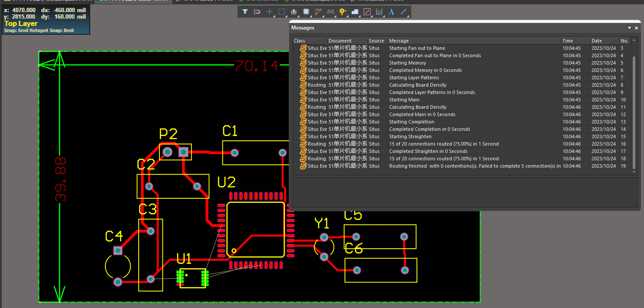Click the Messages list scrollbar down arrow
The width and height of the screenshot is (644, 308).
634,172
